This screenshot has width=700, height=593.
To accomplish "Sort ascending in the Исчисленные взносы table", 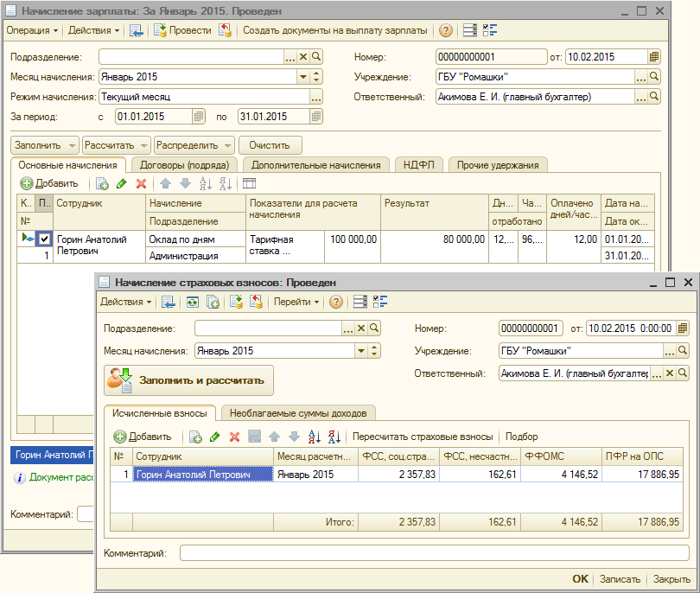I will (315, 437).
